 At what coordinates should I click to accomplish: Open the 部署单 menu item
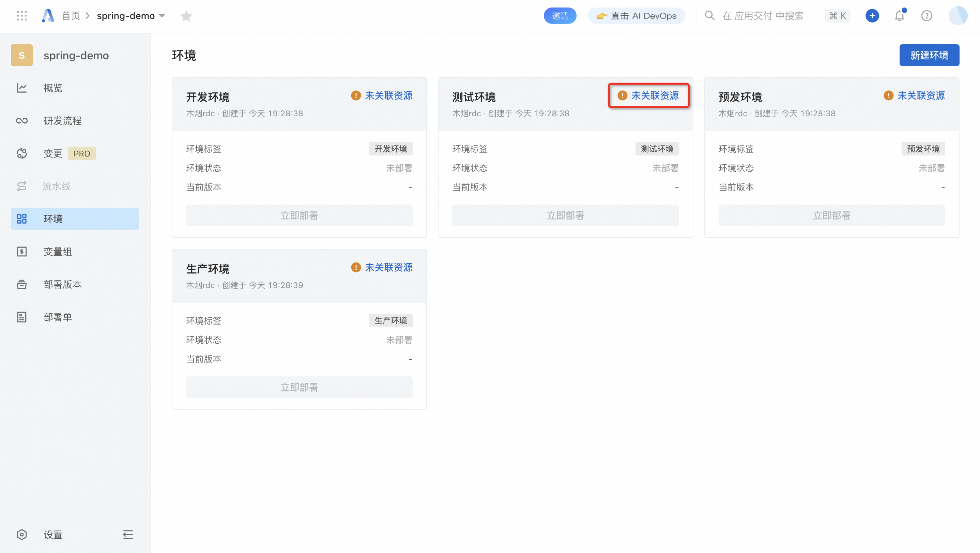pos(75,317)
